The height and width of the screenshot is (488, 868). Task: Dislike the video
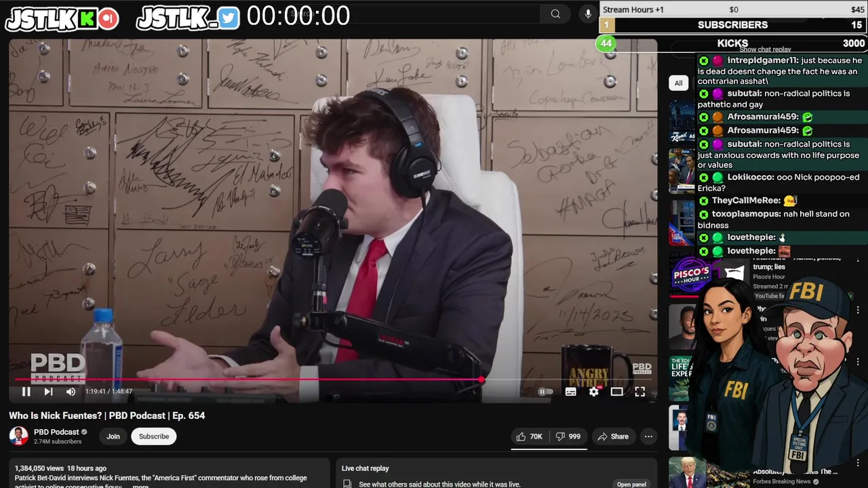click(568, 436)
